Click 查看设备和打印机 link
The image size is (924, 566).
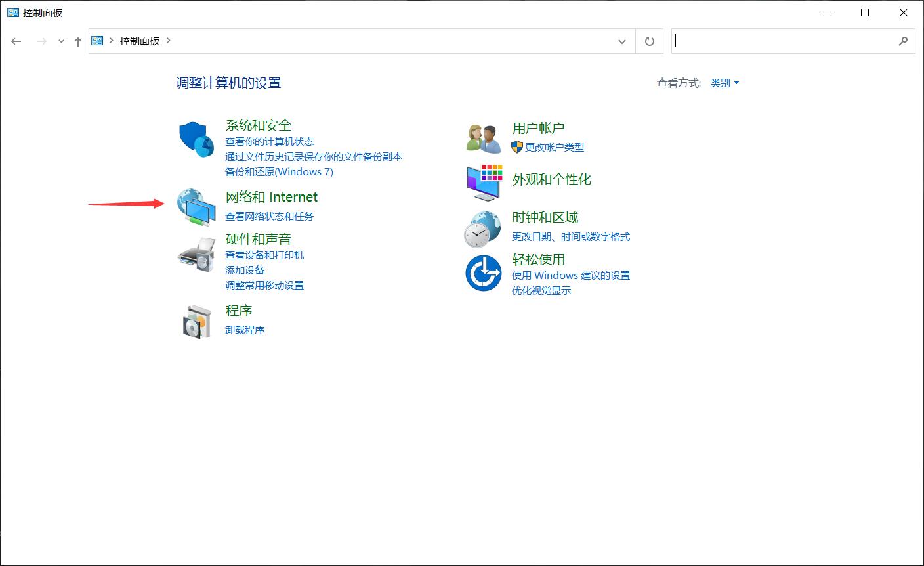pyautogui.click(x=264, y=255)
